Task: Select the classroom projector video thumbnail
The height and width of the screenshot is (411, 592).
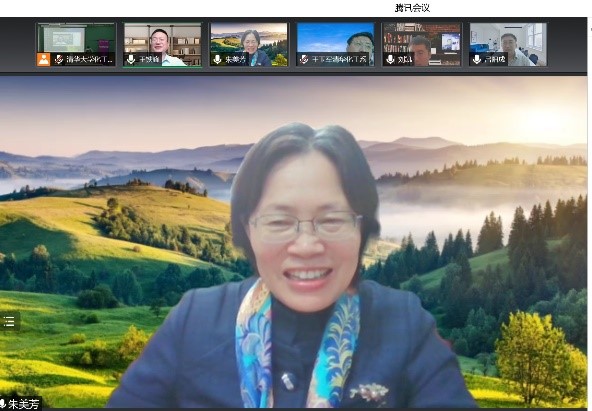Action: [76, 45]
